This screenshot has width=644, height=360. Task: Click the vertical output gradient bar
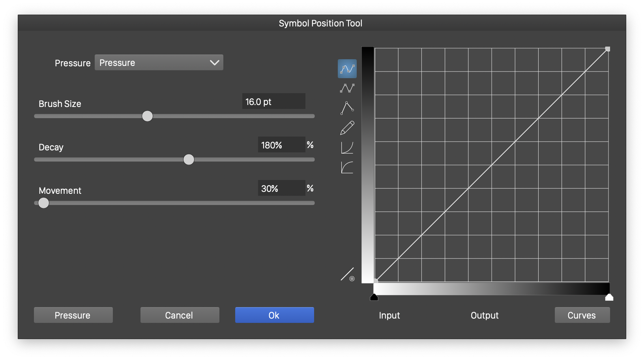point(368,165)
